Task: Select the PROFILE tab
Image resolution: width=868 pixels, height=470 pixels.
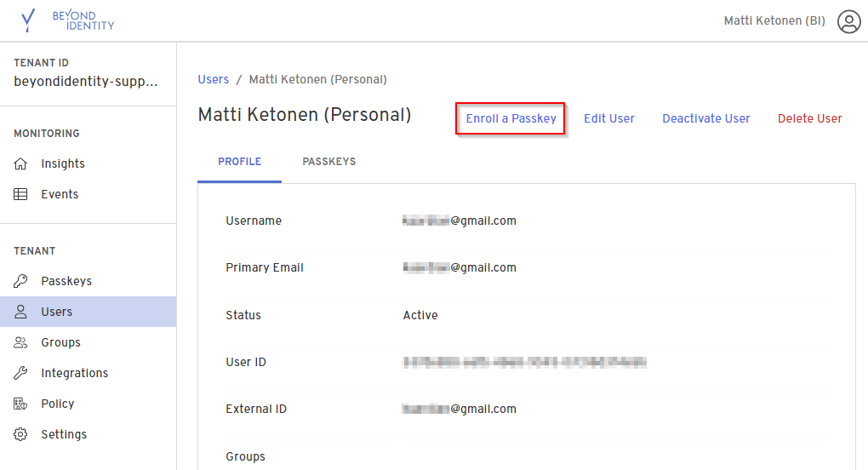Action: coord(239,162)
